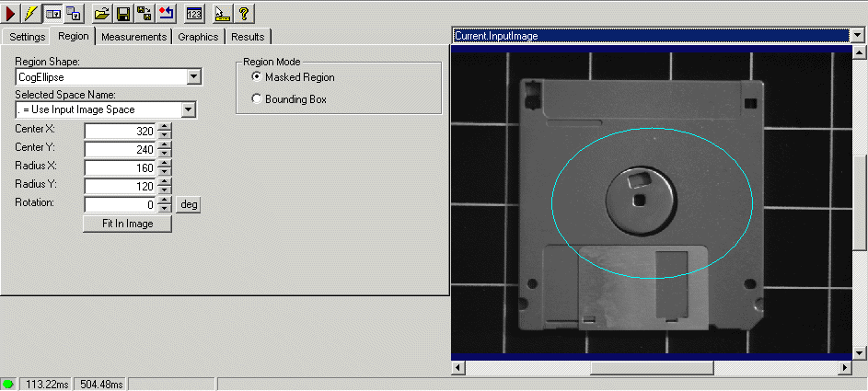Click the Center X value field

pos(121,131)
